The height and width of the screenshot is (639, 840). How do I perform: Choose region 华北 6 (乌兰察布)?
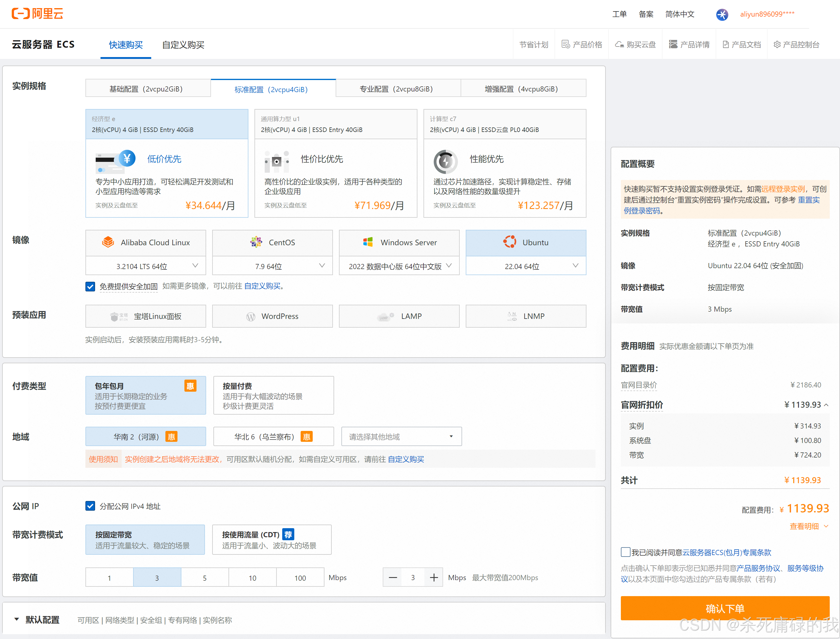(x=273, y=437)
